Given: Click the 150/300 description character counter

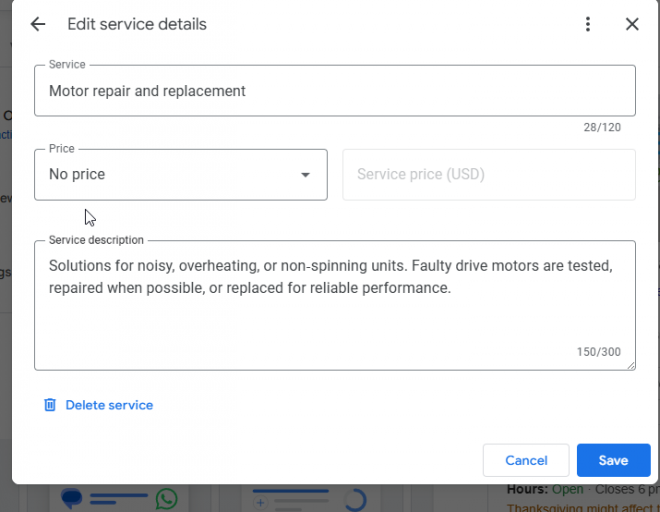Looking at the screenshot, I should (598, 352).
